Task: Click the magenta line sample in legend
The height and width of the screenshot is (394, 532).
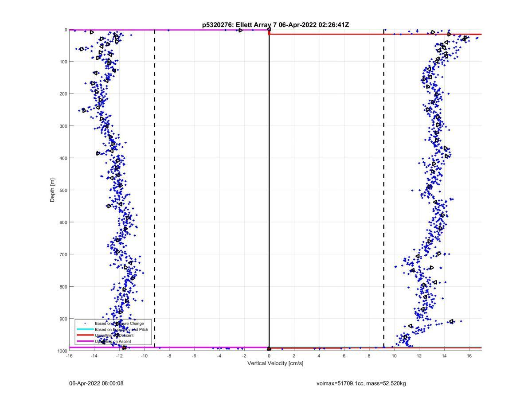Action: point(85,341)
